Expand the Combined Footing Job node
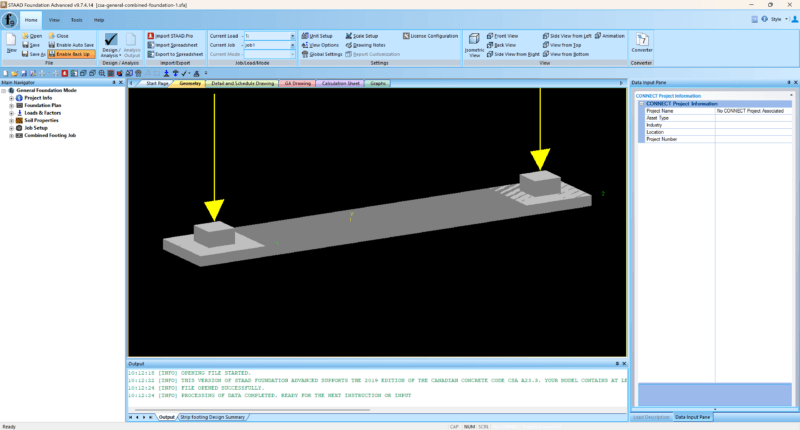 (11, 136)
